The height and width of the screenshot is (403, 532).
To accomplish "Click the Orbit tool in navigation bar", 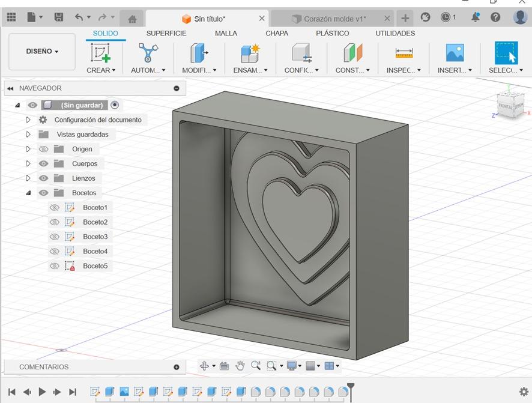I will coord(204,366).
